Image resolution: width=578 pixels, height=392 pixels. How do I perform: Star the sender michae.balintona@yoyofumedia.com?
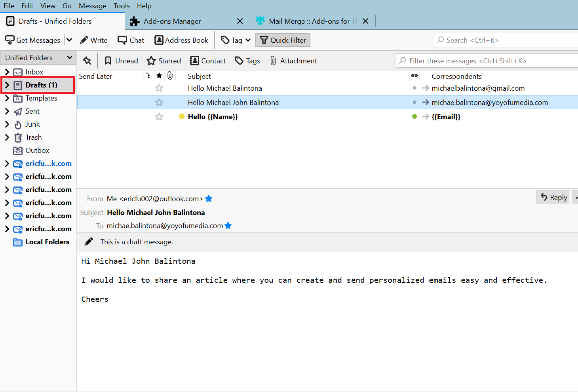coord(228,225)
